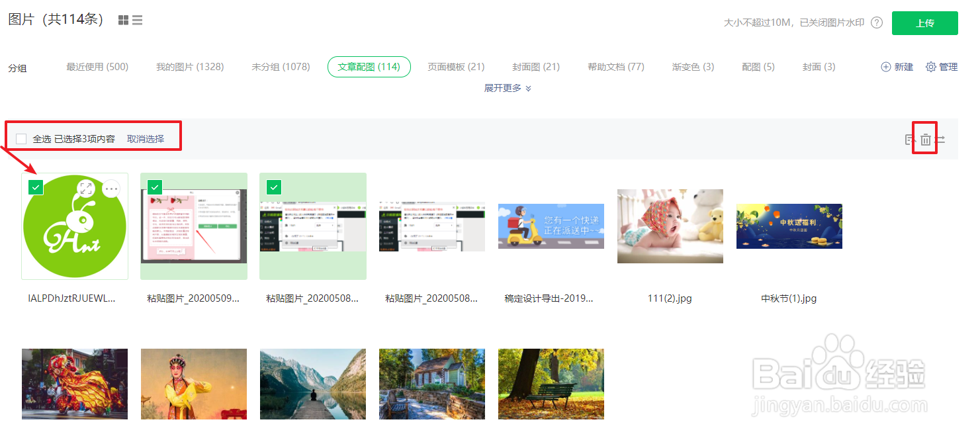The image size is (980, 438).
Task: Open the 我的图片 group tab
Action: pos(190,67)
